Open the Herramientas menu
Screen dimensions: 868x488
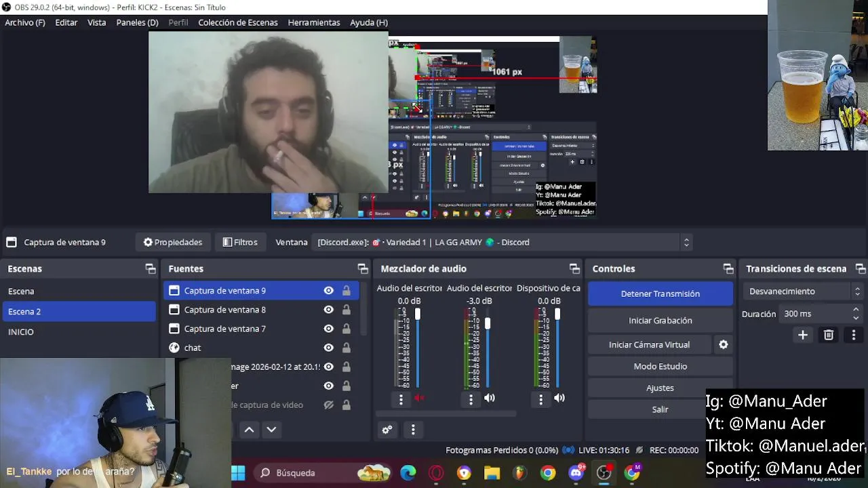tap(314, 22)
